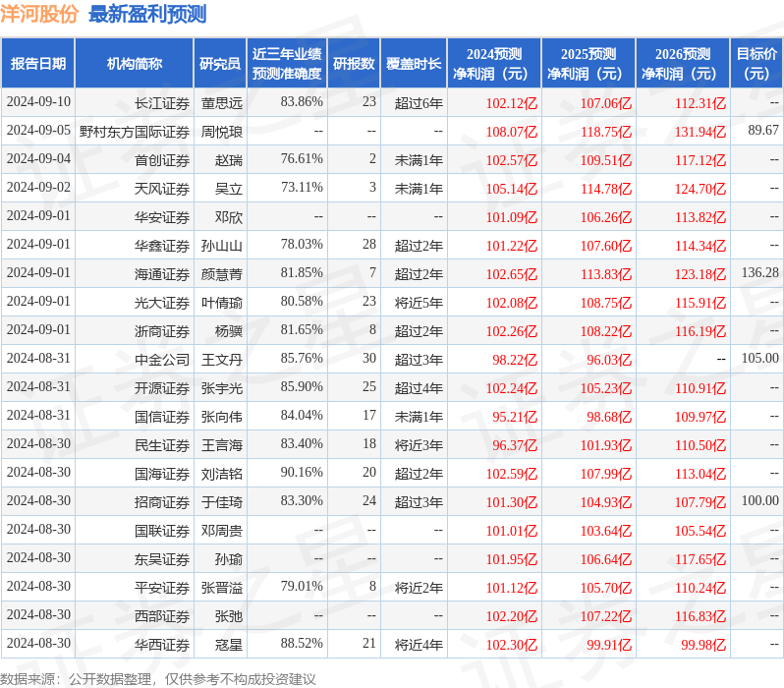Screen dimensions: 784x688
Task: Click coverage duration 超过6年
Action: click(419, 103)
